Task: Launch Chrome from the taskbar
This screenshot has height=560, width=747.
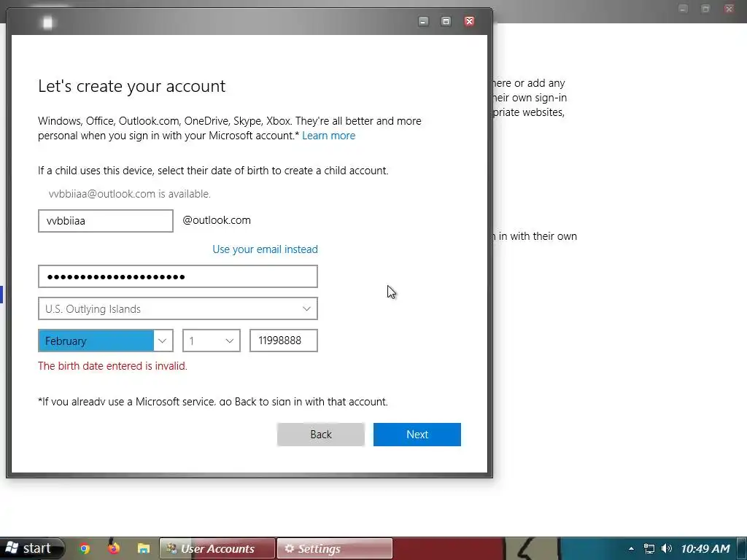Action: 85,548
